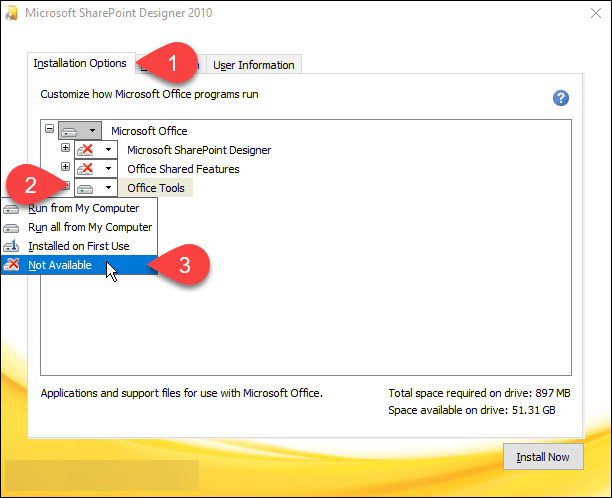Switch to the User Information tab

[x=254, y=65]
